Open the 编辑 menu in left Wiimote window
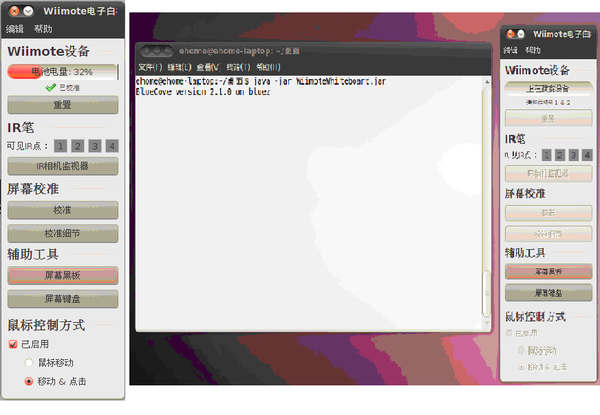The image size is (600, 415). point(15,29)
